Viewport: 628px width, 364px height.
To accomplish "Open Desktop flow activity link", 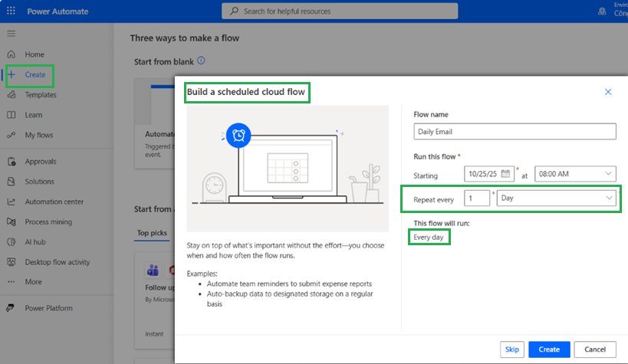I will (58, 262).
